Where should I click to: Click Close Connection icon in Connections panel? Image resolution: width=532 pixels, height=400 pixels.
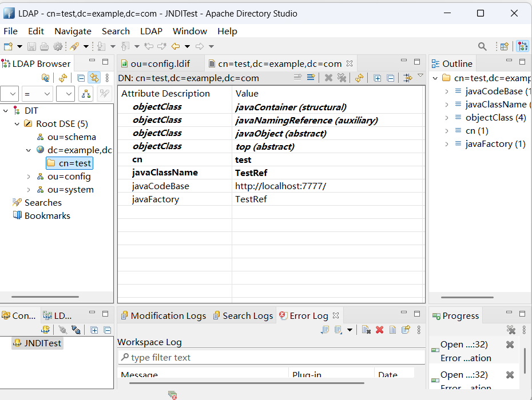tap(76, 330)
